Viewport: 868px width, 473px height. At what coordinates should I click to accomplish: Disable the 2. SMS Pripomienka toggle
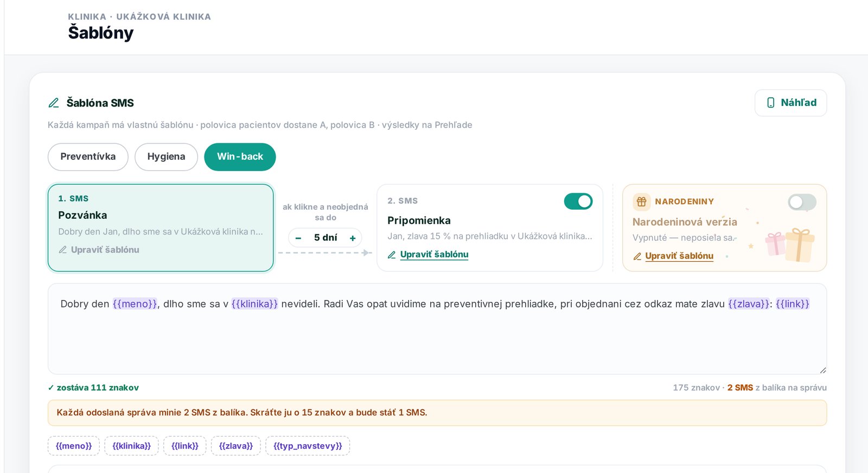point(578,201)
